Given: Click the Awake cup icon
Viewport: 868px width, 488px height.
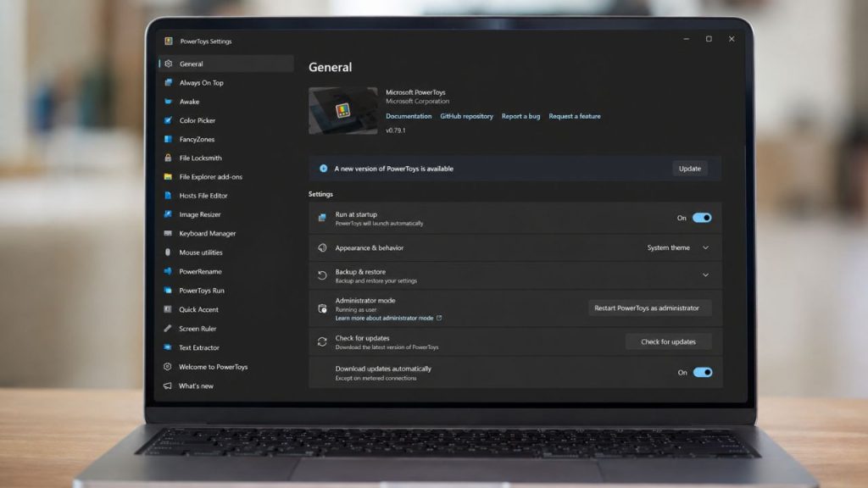Looking at the screenshot, I should pyautogui.click(x=169, y=102).
